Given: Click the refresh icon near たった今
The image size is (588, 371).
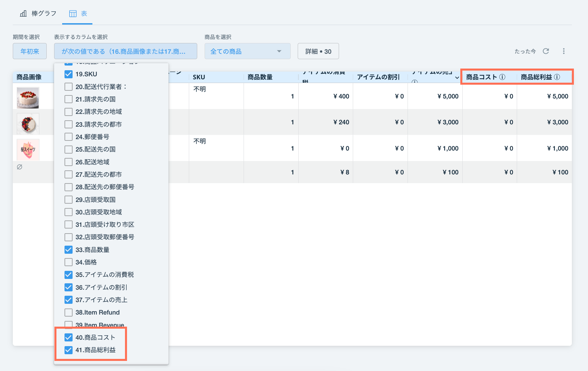Looking at the screenshot, I should [x=546, y=51].
